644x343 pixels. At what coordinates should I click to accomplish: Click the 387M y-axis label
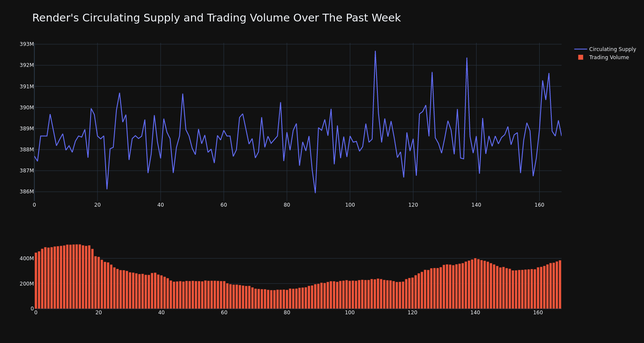point(27,170)
